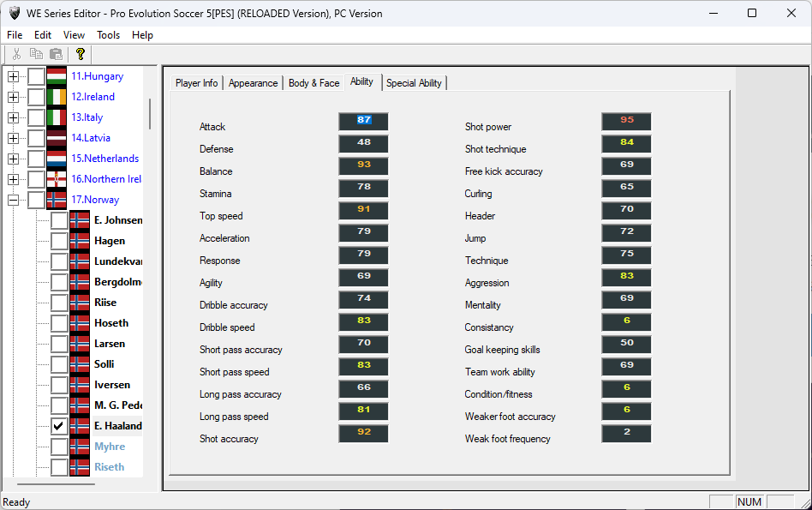Open the Tools menu

[x=108, y=35]
